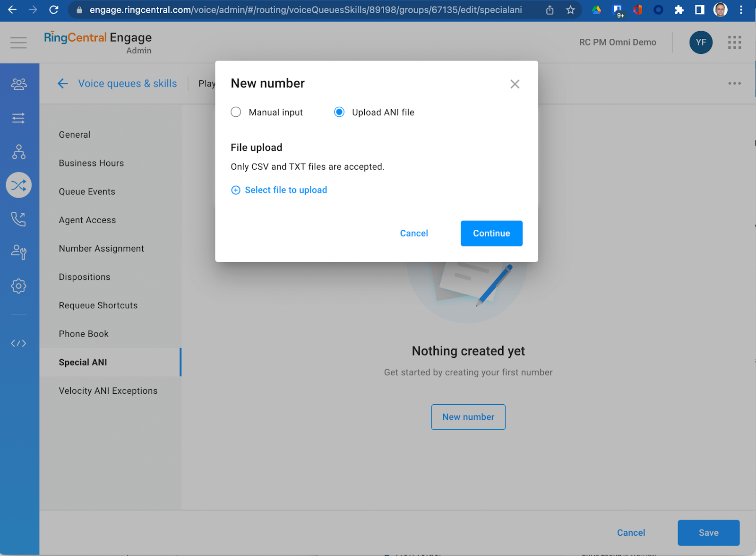Viewport: 756px width, 556px height.
Task: Open the Agent Access tab
Action: pyautogui.click(x=110, y=220)
